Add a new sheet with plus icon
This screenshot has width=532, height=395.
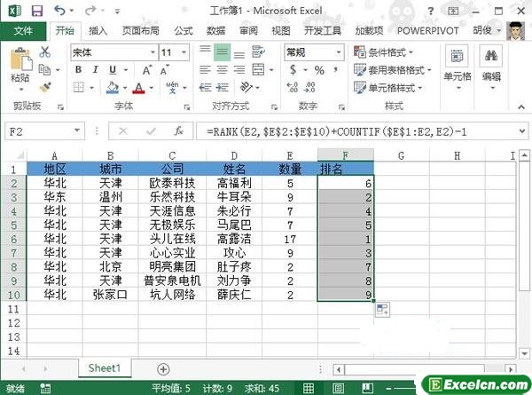[x=162, y=367]
